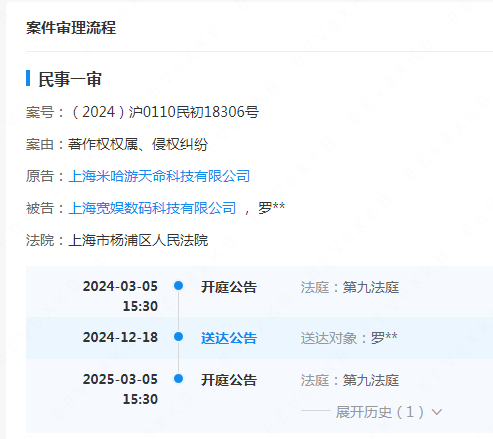Select 送达对象：罗** text
Screen dimensions: 493x439
(x=349, y=338)
